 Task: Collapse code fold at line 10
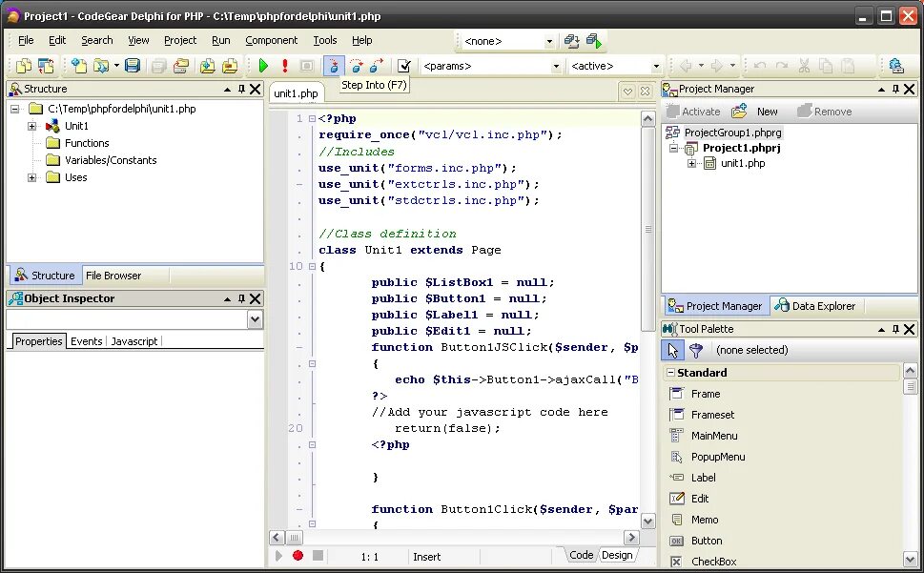pyautogui.click(x=313, y=266)
